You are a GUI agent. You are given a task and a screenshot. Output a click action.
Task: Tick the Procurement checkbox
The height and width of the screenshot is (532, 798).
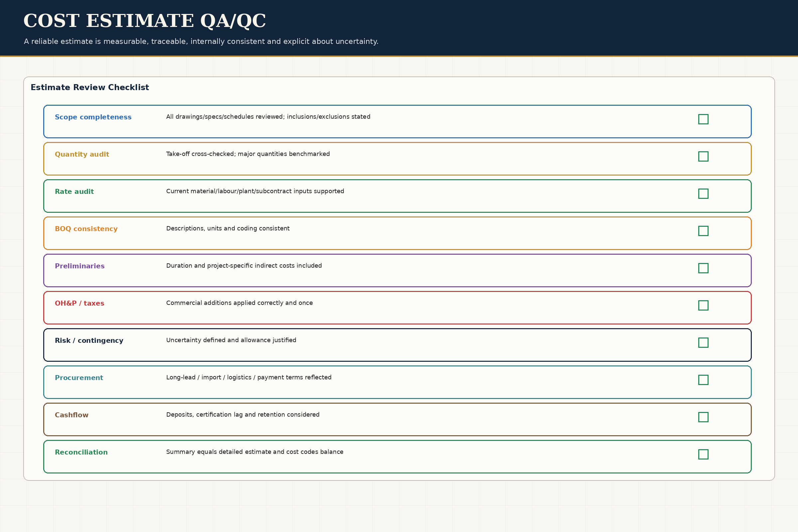(x=703, y=380)
